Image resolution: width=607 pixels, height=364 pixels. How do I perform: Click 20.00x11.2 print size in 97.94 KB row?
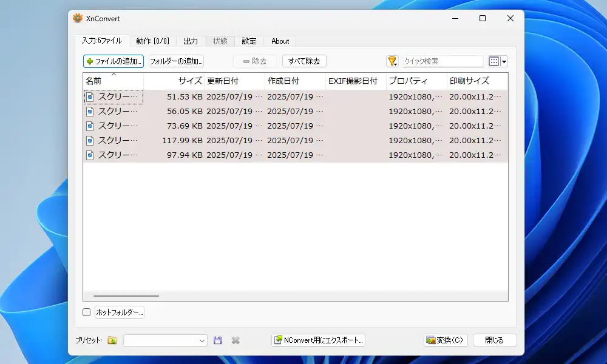tap(475, 155)
